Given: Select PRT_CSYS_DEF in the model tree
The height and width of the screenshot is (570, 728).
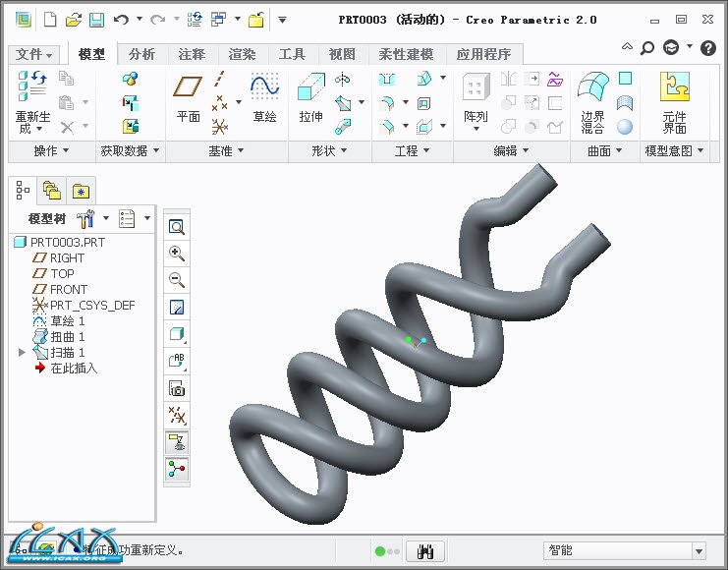Looking at the screenshot, I should 84,306.
